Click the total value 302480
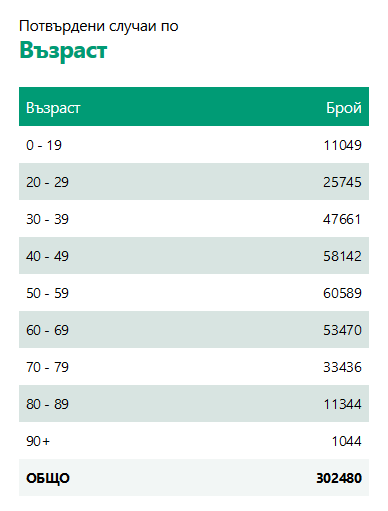Screen dimensions: 388x511 (x=339, y=478)
